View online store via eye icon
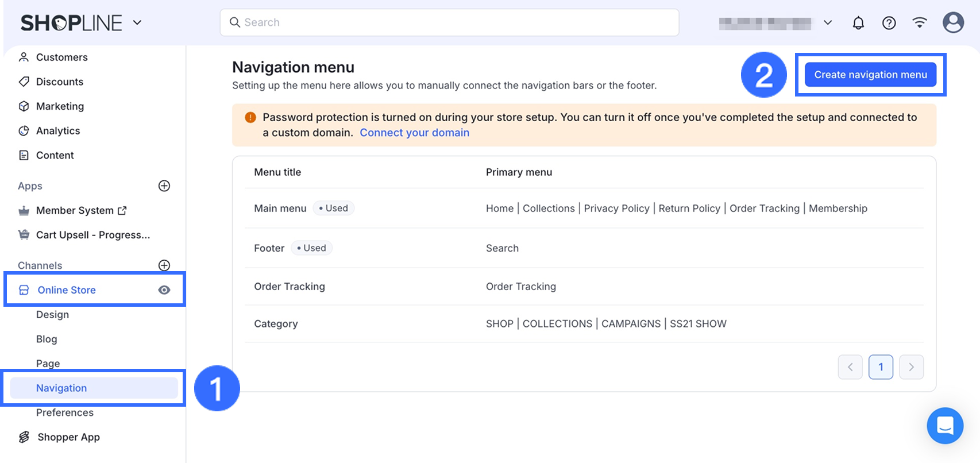This screenshot has width=980, height=463. [164, 290]
